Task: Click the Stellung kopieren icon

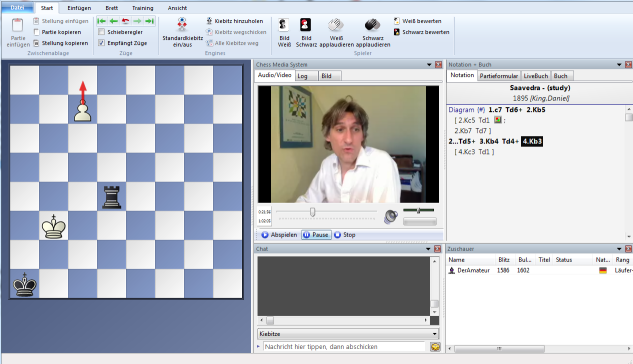Action: [x=36, y=43]
